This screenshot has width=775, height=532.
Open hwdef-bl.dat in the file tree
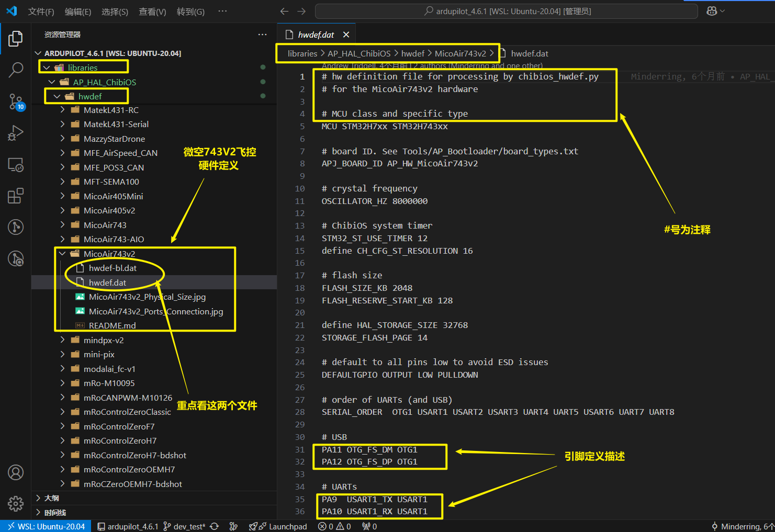click(113, 268)
